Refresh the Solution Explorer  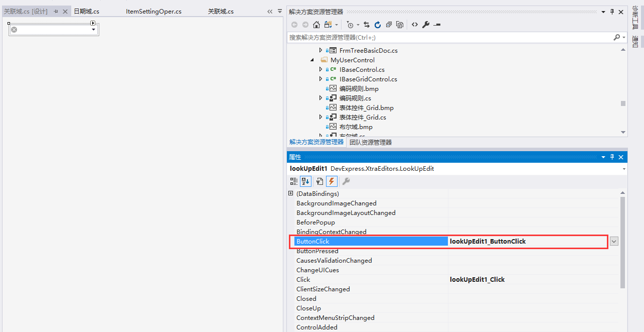(x=378, y=24)
